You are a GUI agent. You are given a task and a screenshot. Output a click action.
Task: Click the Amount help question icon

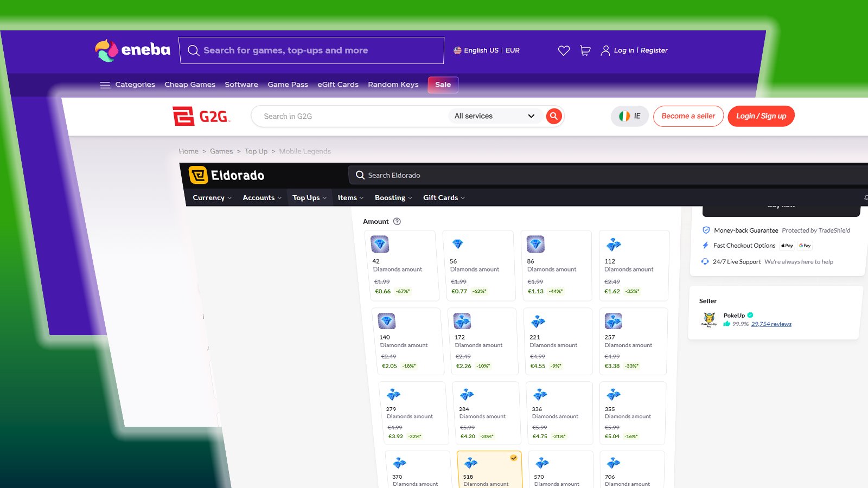tap(397, 221)
